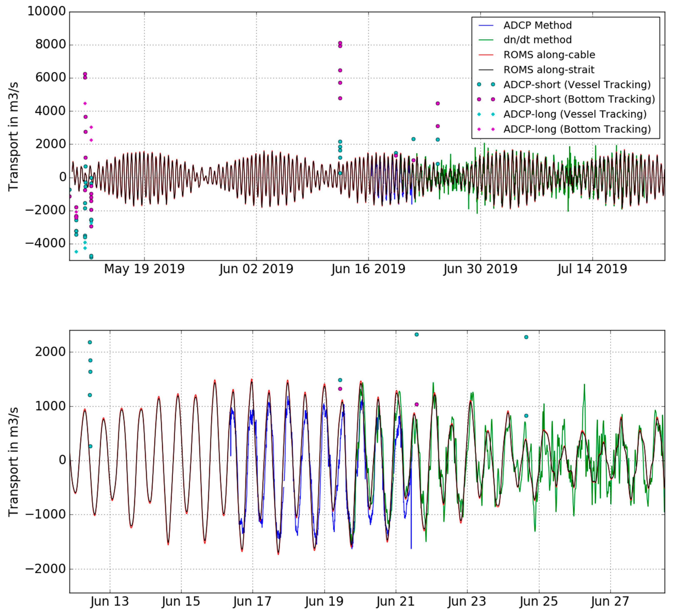The height and width of the screenshot is (616, 676).
Task: Select the Jun 16 2019 tick label
Action: (368, 269)
